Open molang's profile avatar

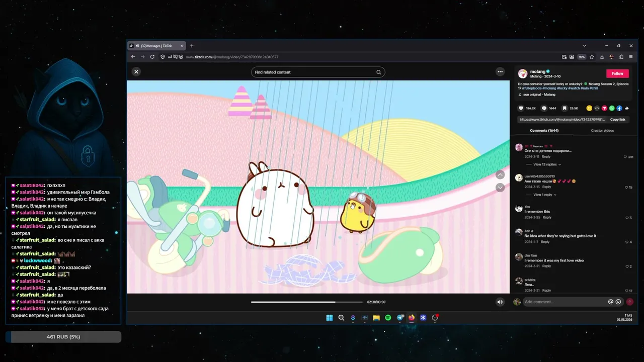[x=523, y=73]
